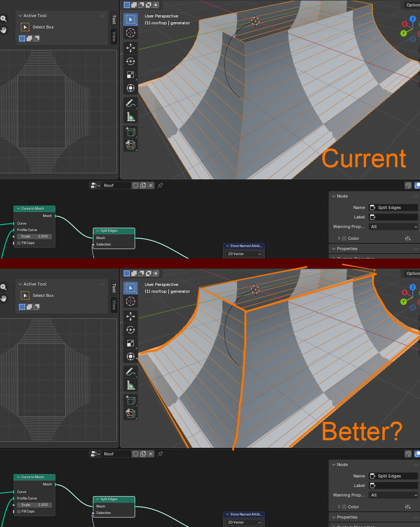Click the pan hand icon in upper left editor
Image resolution: width=420 pixels, height=527 pixels.
point(3,30)
